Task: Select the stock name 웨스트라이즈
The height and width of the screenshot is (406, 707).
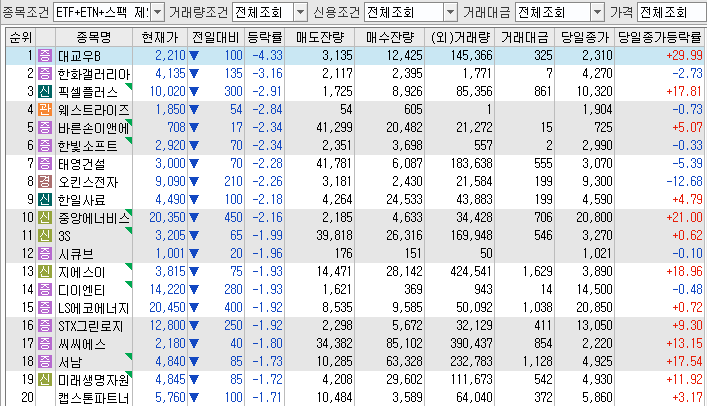Action: pyautogui.click(x=94, y=110)
